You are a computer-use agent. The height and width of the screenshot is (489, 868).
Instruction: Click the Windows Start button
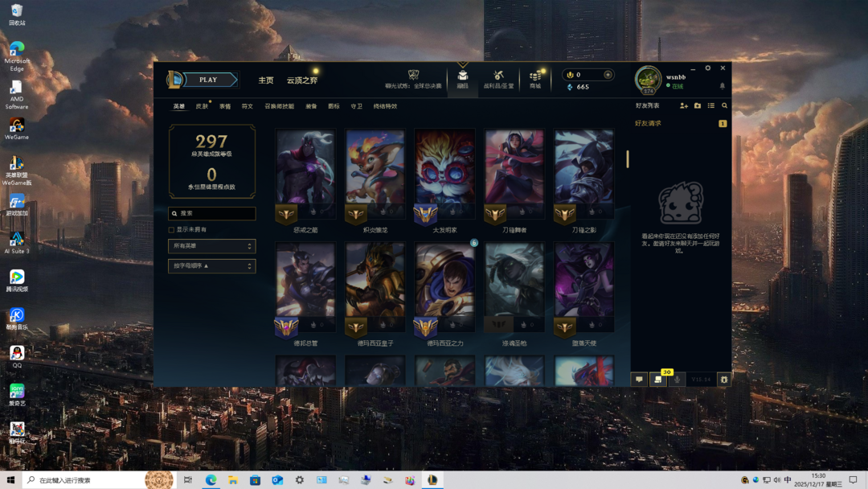pos(10,480)
